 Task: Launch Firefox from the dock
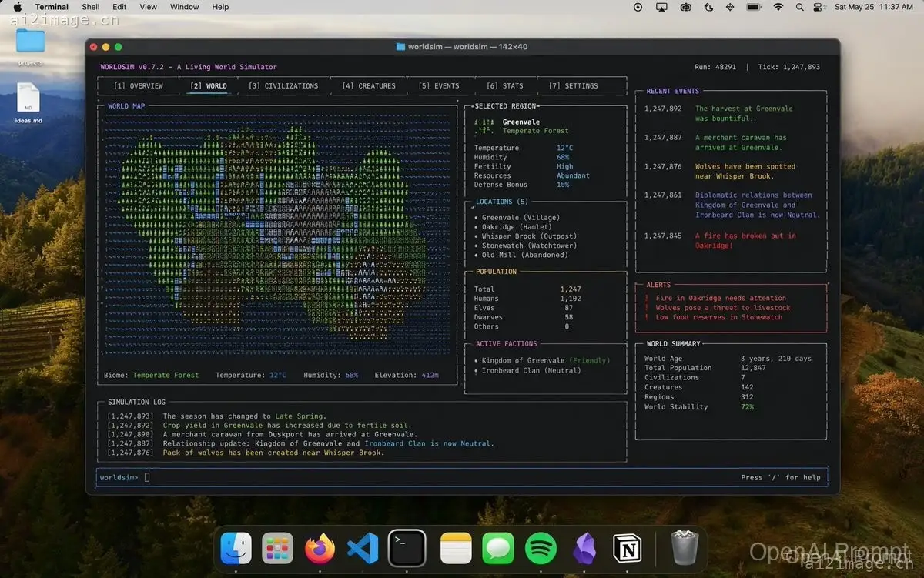point(320,549)
